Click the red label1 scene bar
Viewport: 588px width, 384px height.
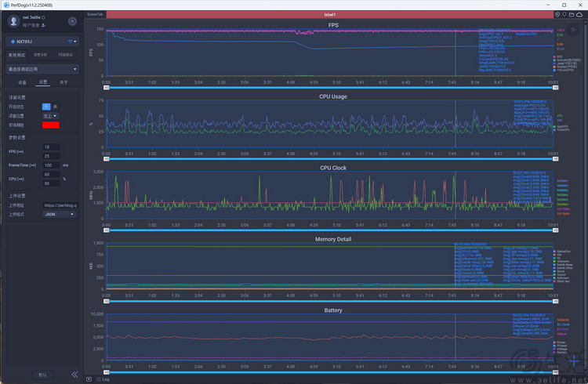click(x=330, y=15)
